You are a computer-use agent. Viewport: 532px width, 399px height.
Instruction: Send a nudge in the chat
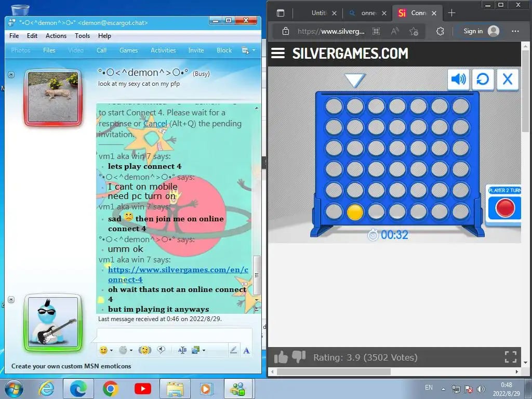[x=145, y=350]
